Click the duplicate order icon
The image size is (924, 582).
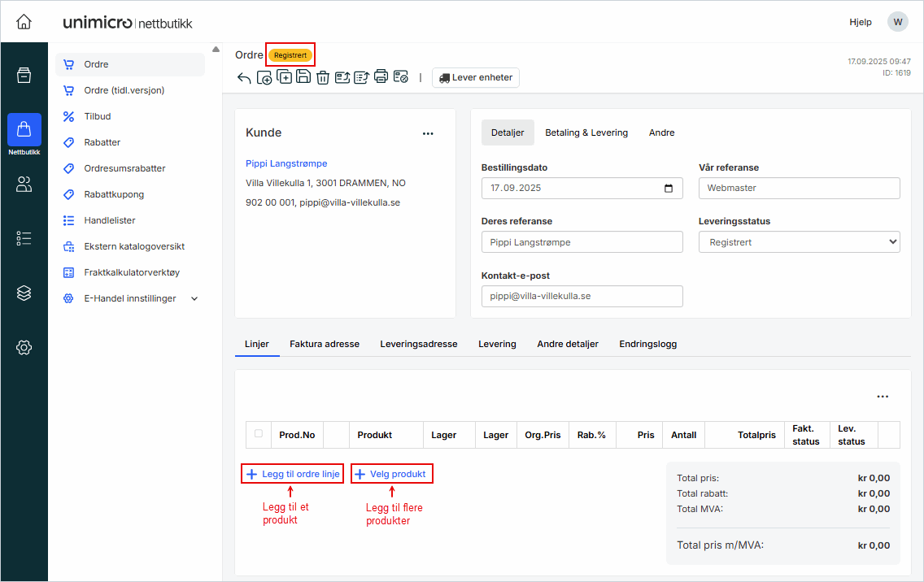(283, 77)
